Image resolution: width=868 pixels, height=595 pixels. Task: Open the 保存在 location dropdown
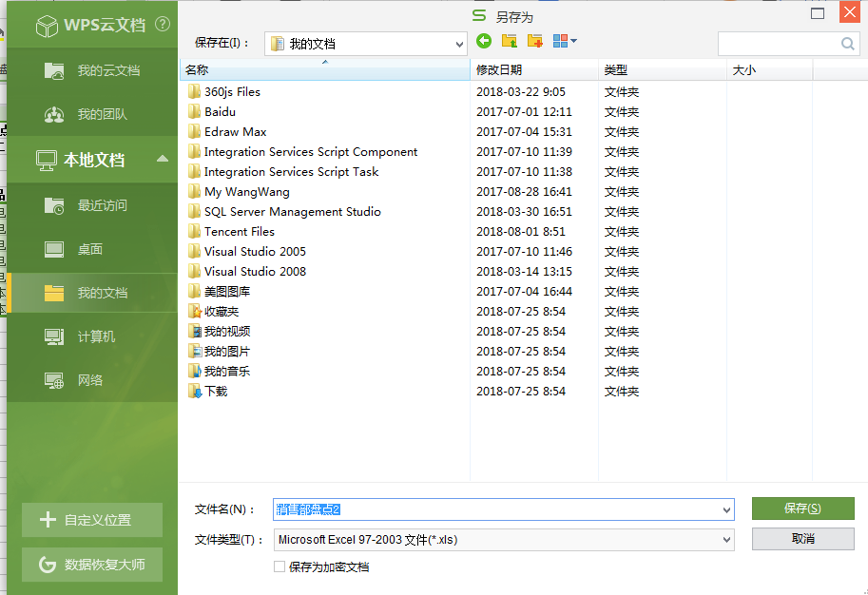click(x=366, y=44)
